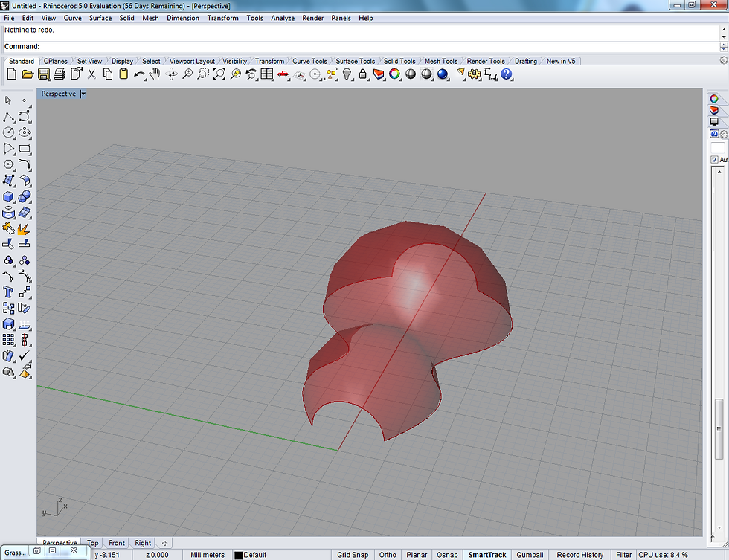
Task: Switch to the Front viewport tab
Action: click(117, 543)
